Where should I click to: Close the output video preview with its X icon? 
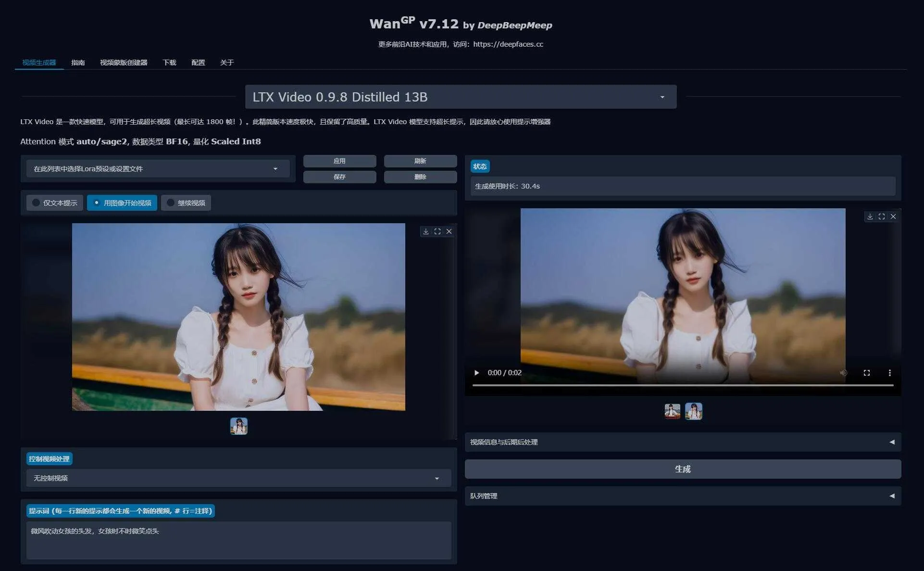(x=893, y=216)
